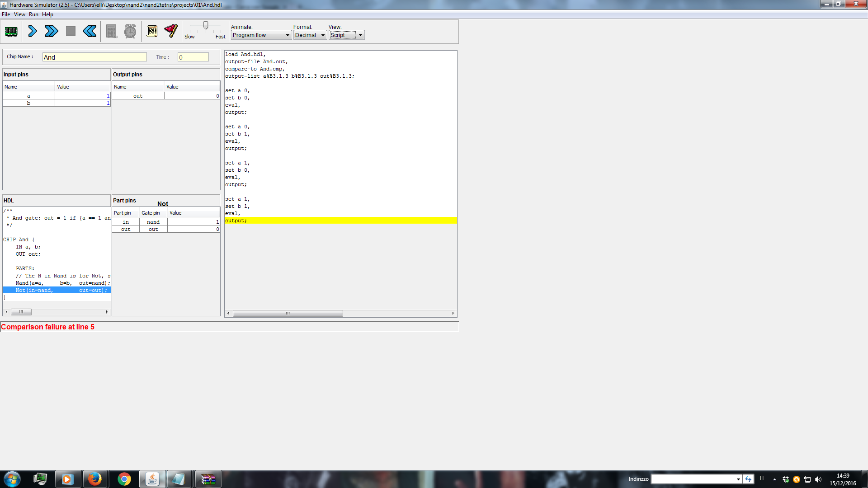Select the Nand line in HDL code
This screenshot has width=868, height=488.
point(57,283)
